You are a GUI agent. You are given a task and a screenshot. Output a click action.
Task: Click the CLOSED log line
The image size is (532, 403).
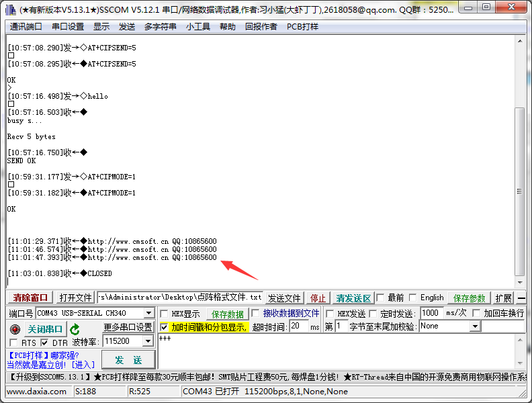click(60, 273)
